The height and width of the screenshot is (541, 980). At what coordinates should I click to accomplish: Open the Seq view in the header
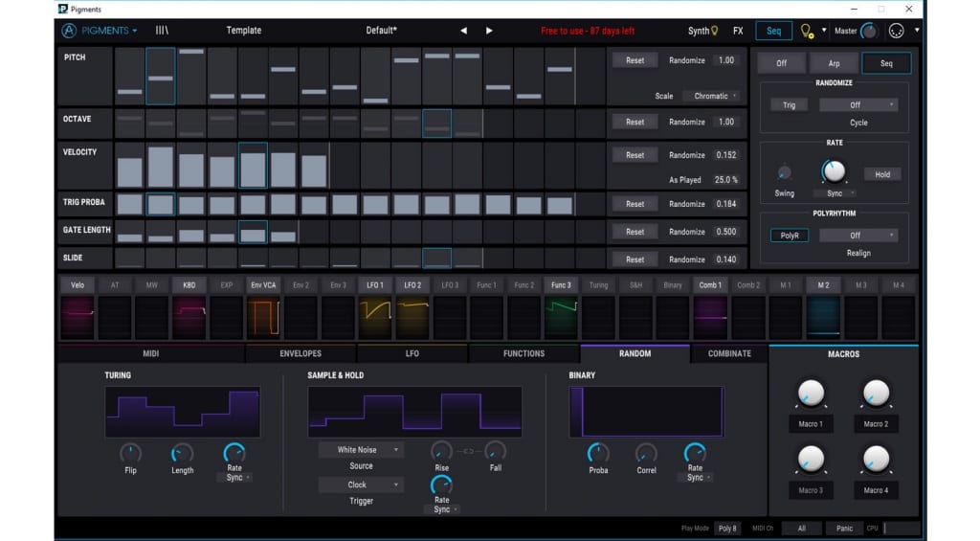773,31
